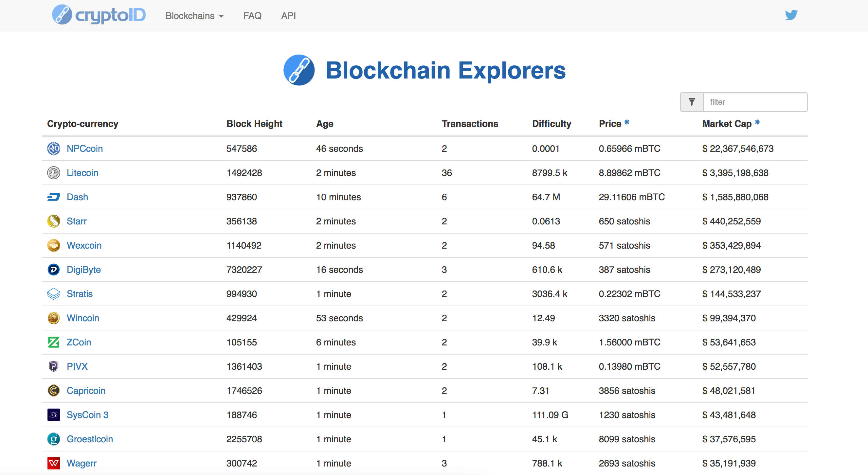
Task: Select transactions value 36
Action: point(447,173)
